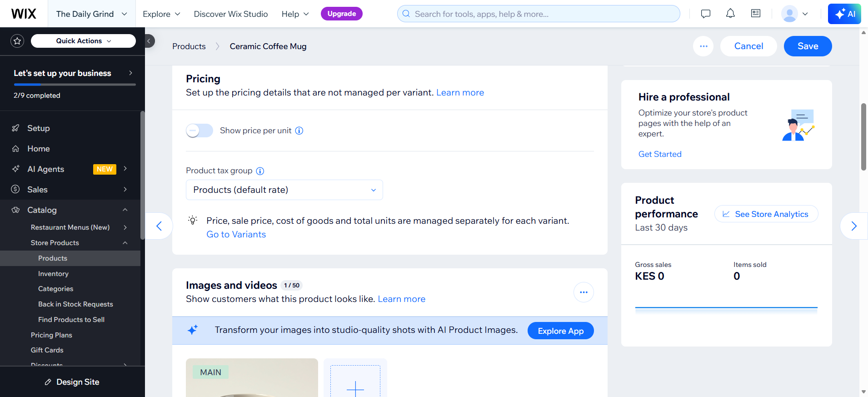This screenshot has width=868, height=397.
Task: Click the AI Agents sparkle icon
Action: click(15, 169)
